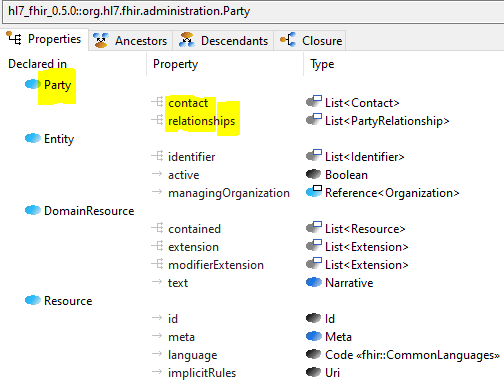Screen dimensions: 504x390
Task: Select the managingOrganization property
Action: click(x=229, y=193)
